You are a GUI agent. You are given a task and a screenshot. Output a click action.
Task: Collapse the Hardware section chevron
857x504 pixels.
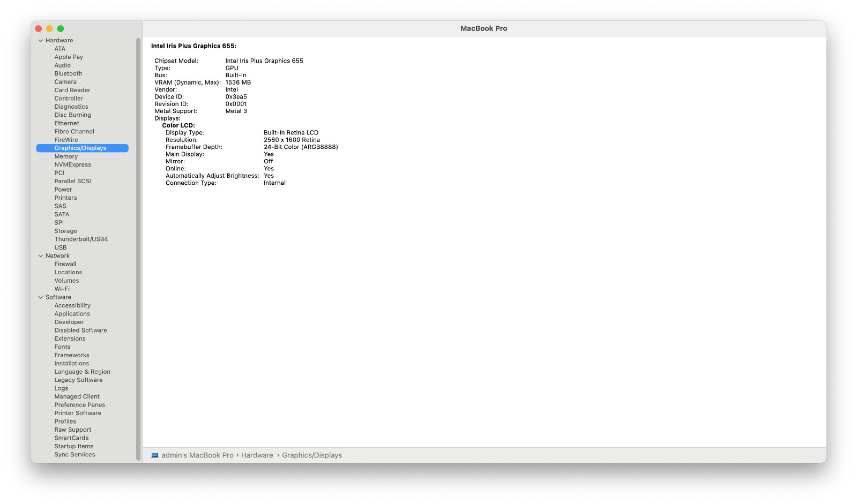tap(41, 41)
